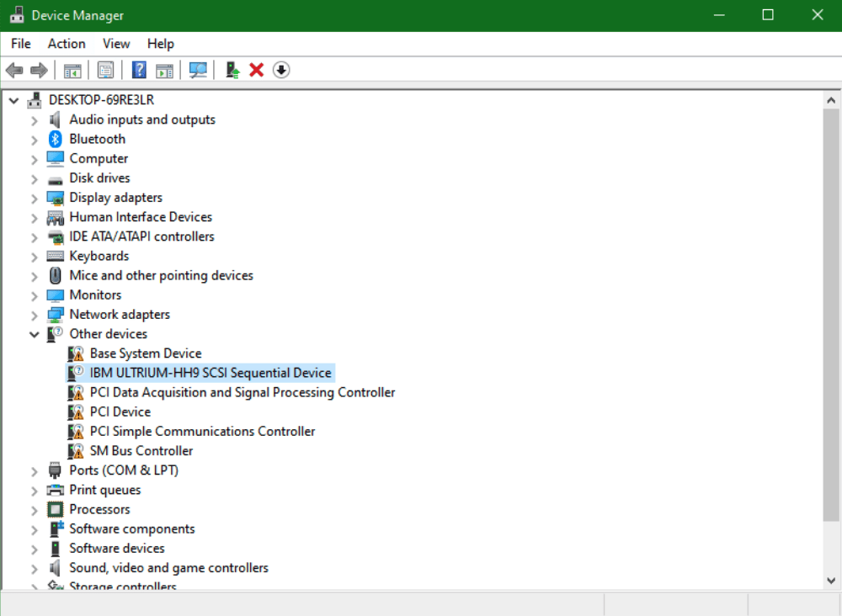Expand the Display adapters node
The image size is (842, 616).
[x=35, y=198]
